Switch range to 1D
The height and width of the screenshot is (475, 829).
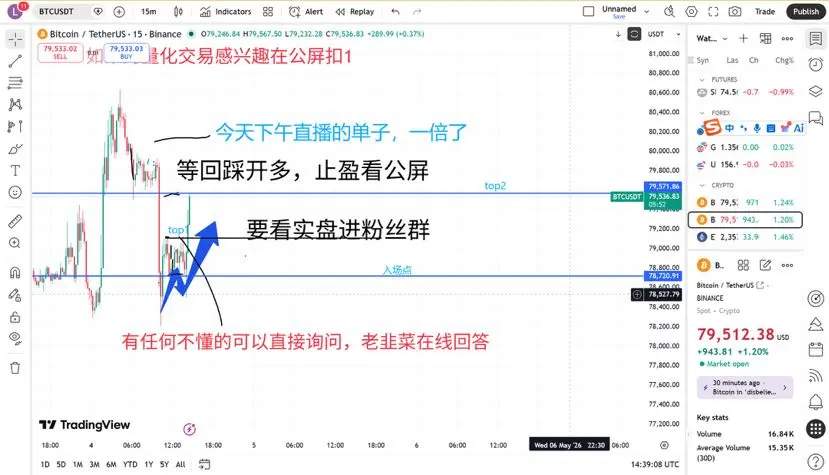point(45,464)
